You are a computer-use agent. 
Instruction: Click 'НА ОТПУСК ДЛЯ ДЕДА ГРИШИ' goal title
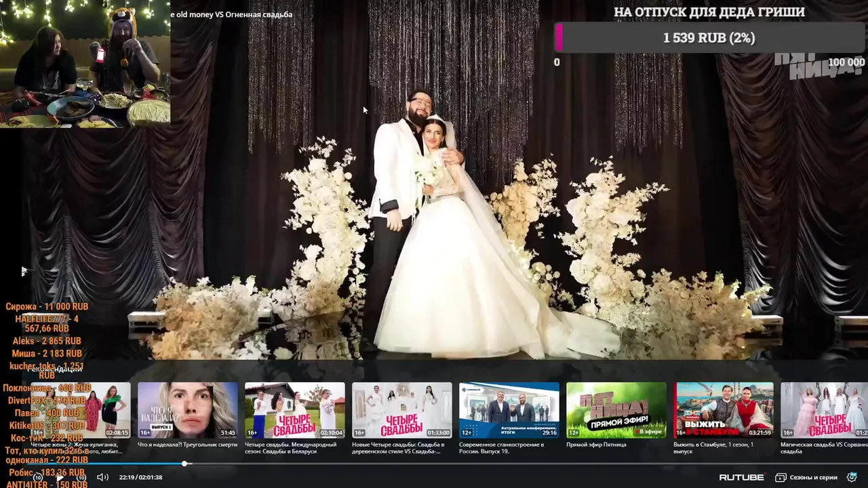pos(709,12)
